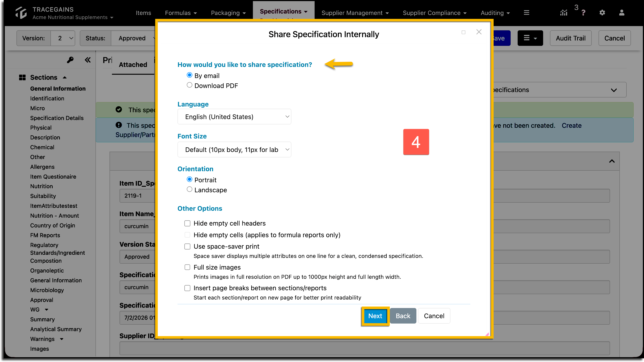Click the TraceGains logo icon
This screenshot has width=644, height=362.
[21, 13]
